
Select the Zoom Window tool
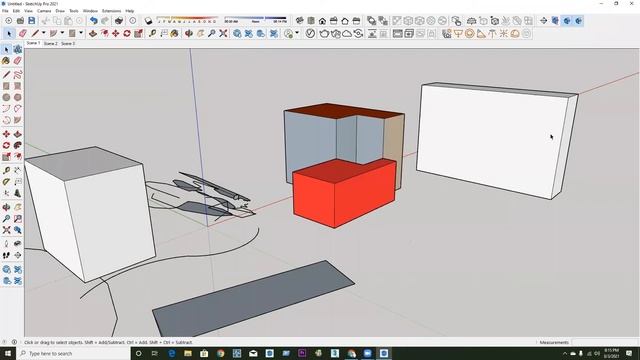pyautogui.click(x=18, y=219)
